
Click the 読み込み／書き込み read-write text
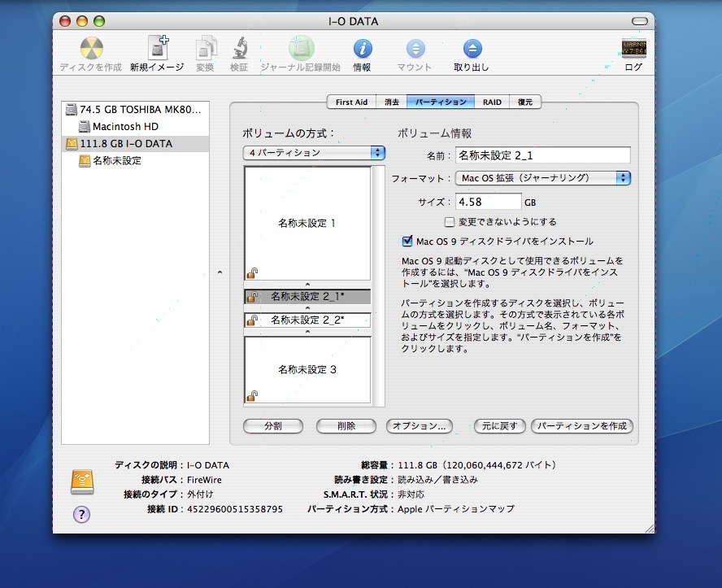pyautogui.click(x=438, y=480)
